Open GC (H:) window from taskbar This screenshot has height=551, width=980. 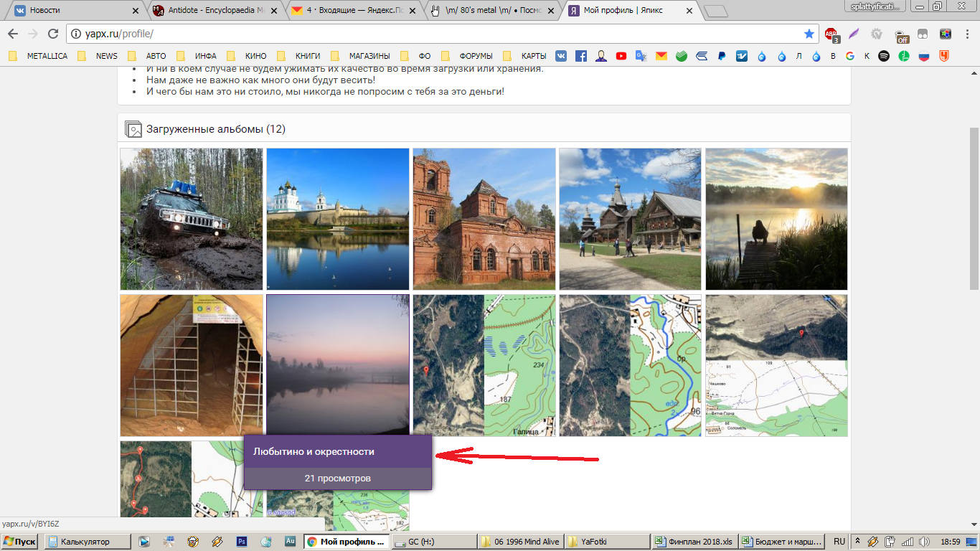[x=434, y=542]
